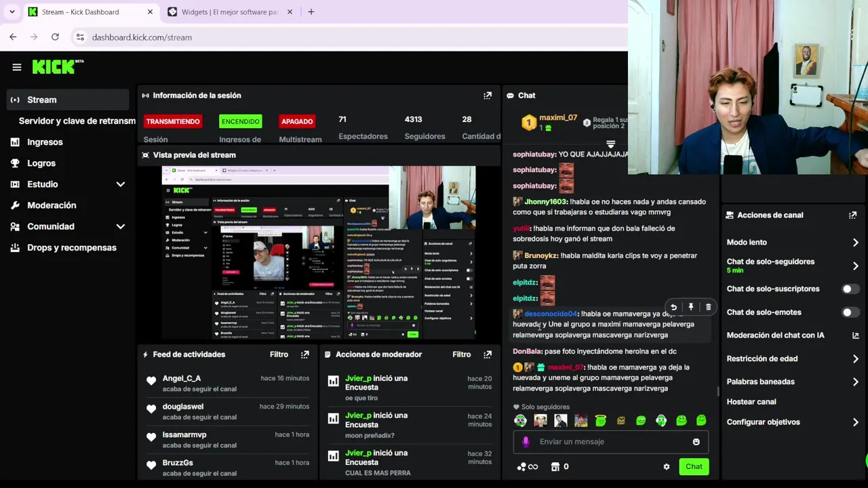
Task: Select the last green emote in the row
Action: [701, 421]
